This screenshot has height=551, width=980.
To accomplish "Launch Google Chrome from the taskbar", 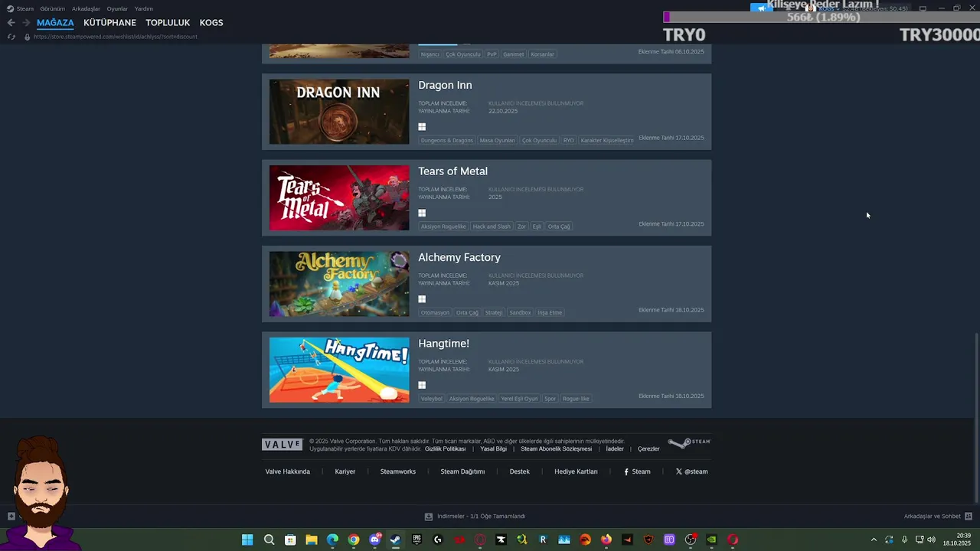I will click(354, 540).
